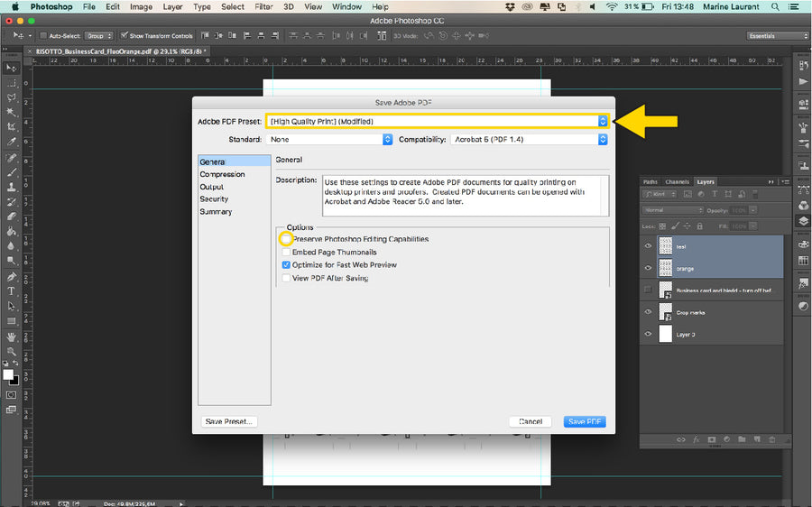Toggle the Auto-Select checkbox
The height and width of the screenshot is (507, 812).
tap(43, 36)
